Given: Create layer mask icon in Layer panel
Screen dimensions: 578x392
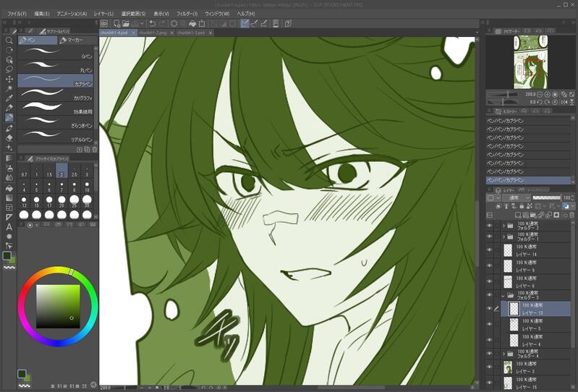Looking at the screenshot, I should click(556, 215).
